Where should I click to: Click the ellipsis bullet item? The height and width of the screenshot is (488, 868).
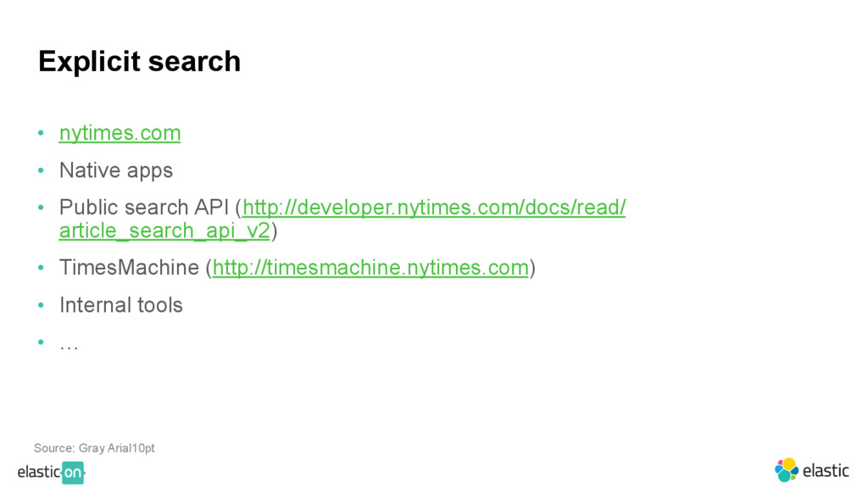click(69, 346)
